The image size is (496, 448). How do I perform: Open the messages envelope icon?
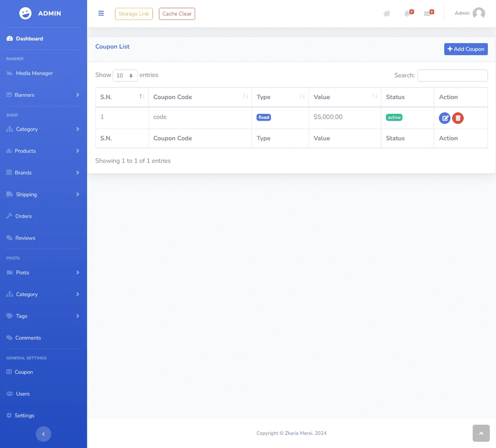pos(427,14)
